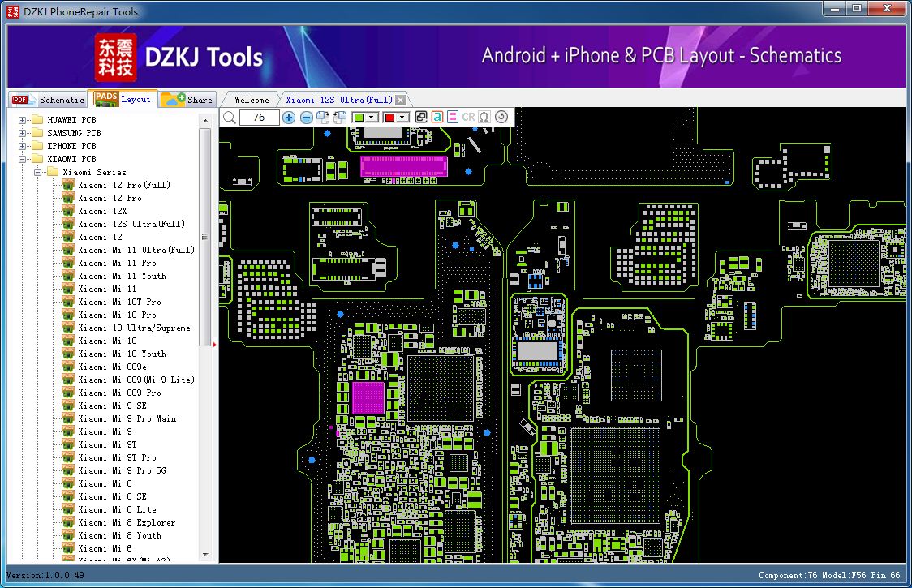Maximize the DZKJ PhoneRepair Tools window
912x588 pixels.
pyautogui.click(x=857, y=9)
